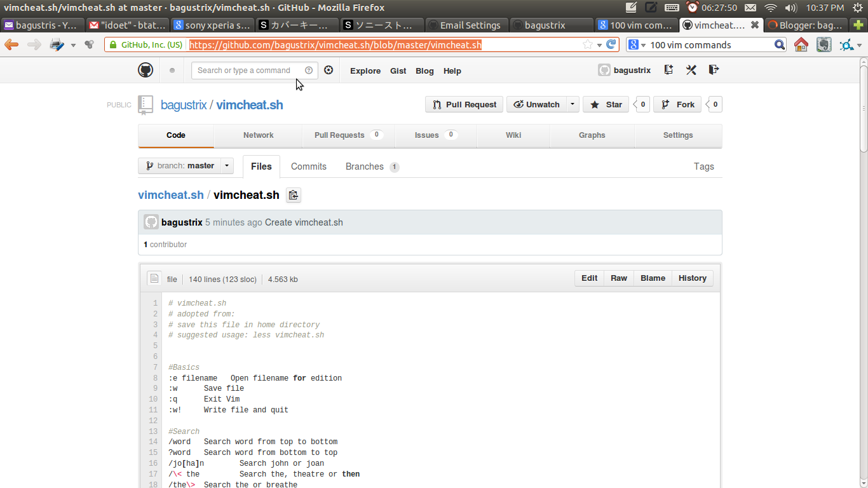Click bagustrix avatar in commit row
Screen dimensions: 868x488
pyautogui.click(x=151, y=222)
